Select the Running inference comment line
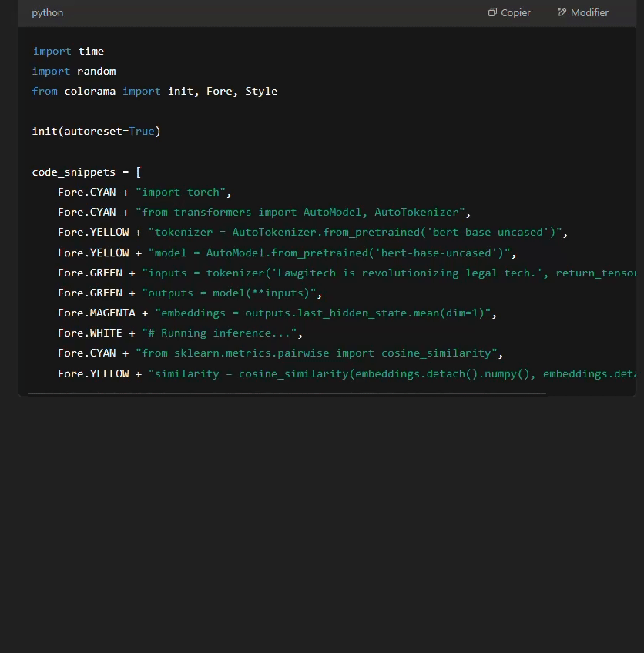Viewport: 644px width, 653px height. coord(177,333)
